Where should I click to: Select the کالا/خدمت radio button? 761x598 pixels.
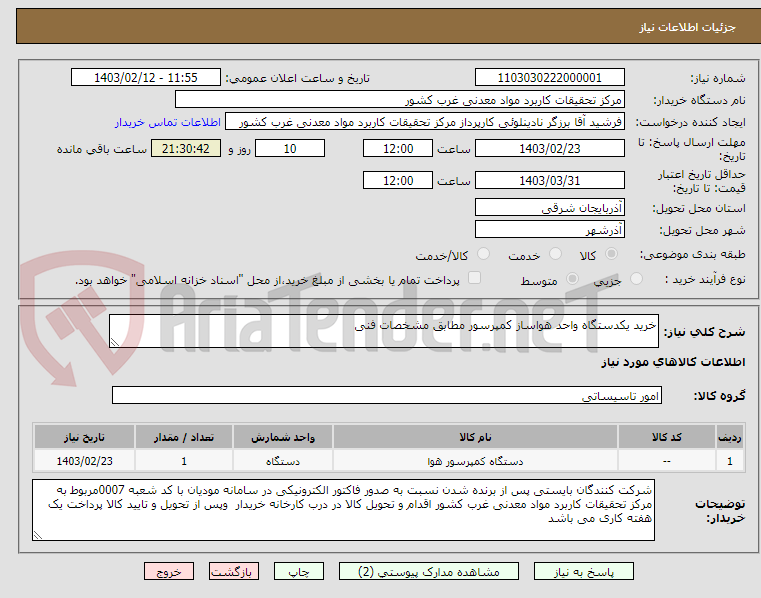tap(483, 254)
